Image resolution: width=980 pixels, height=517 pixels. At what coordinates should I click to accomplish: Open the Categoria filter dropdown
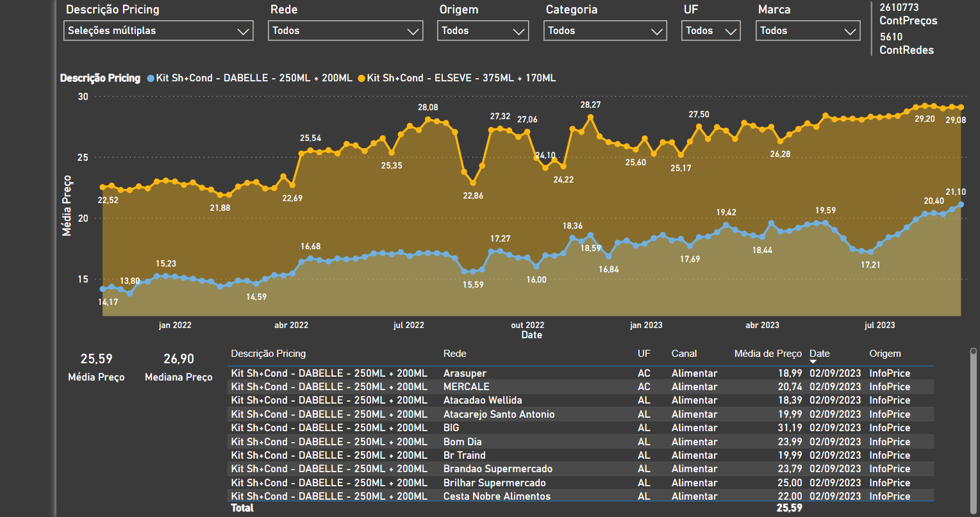pos(605,31)
